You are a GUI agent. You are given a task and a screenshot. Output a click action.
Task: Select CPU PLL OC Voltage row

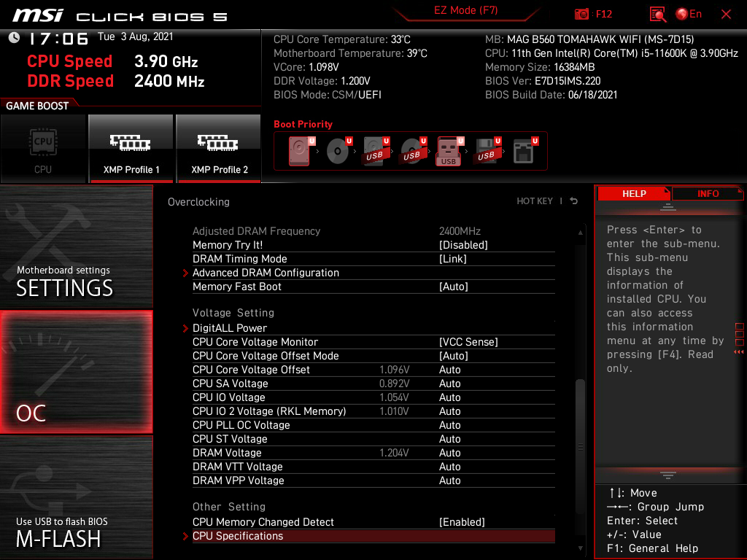[373, 425]
